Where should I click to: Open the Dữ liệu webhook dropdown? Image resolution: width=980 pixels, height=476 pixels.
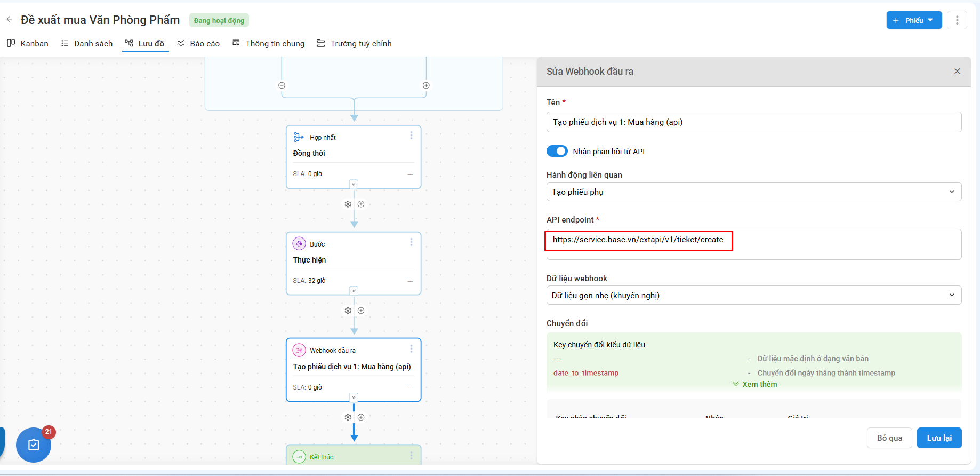point(754,295)
